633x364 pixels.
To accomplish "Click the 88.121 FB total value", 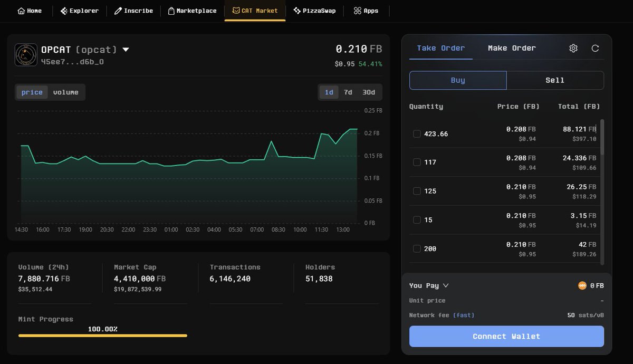I will (580, 129).
